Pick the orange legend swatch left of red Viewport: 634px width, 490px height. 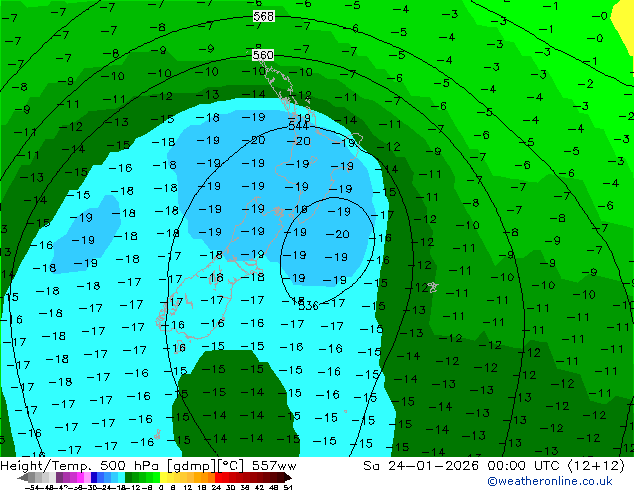pos(211,477)
